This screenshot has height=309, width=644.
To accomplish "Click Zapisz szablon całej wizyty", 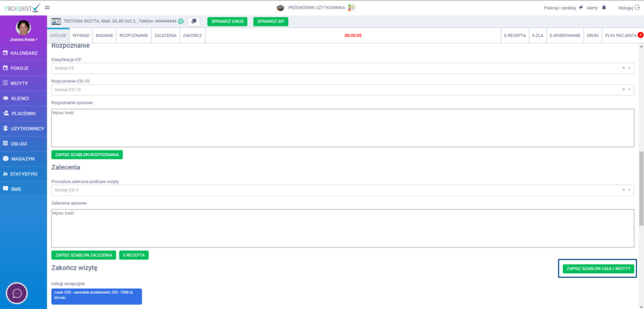I will tap(598, 269).
